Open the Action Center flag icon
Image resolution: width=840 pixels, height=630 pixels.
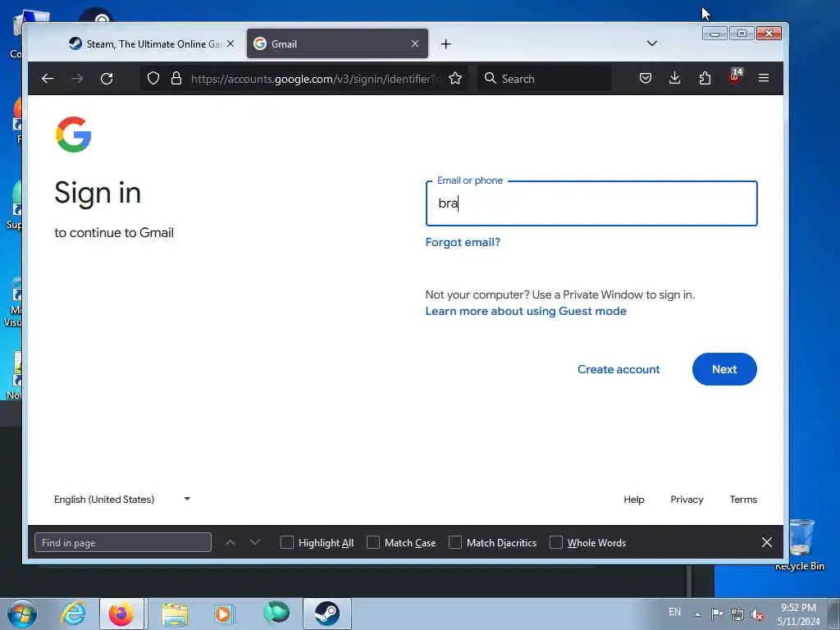(x=717, y=614)
